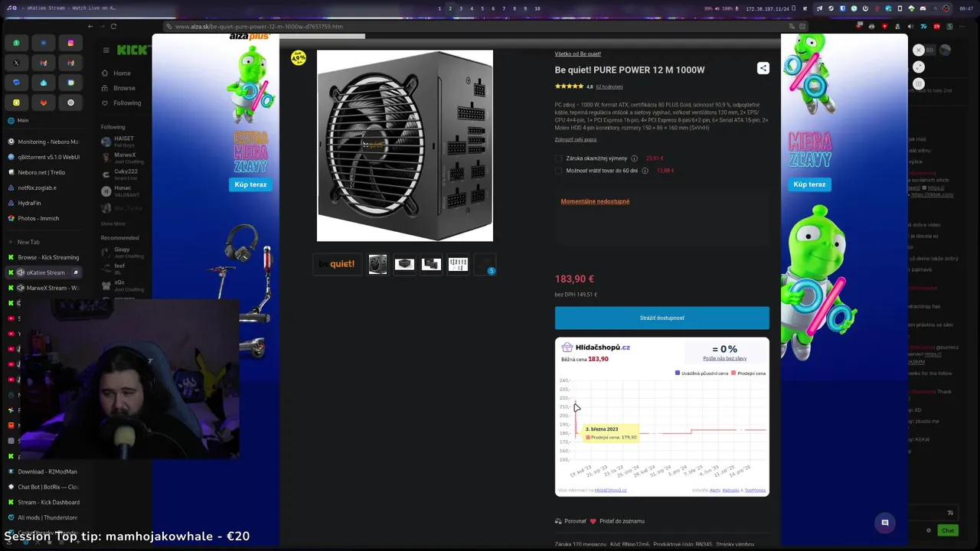Click the Podle nás bez slevy link

724,359
